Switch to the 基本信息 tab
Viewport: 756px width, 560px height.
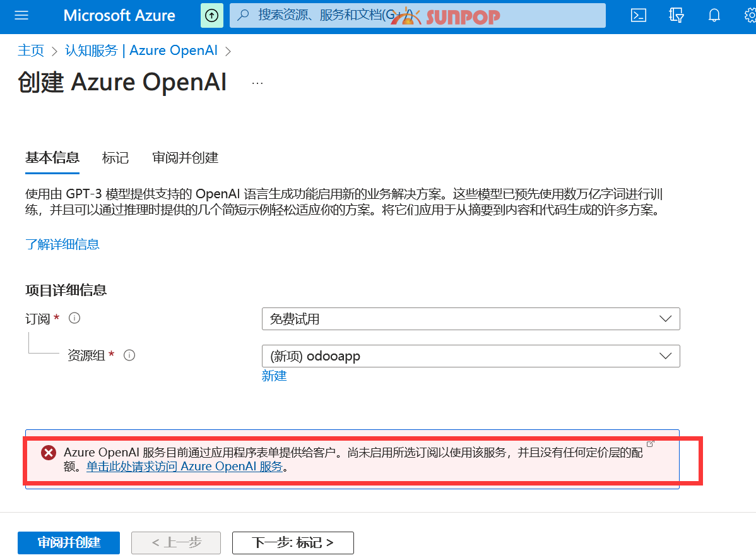point(52,158)
